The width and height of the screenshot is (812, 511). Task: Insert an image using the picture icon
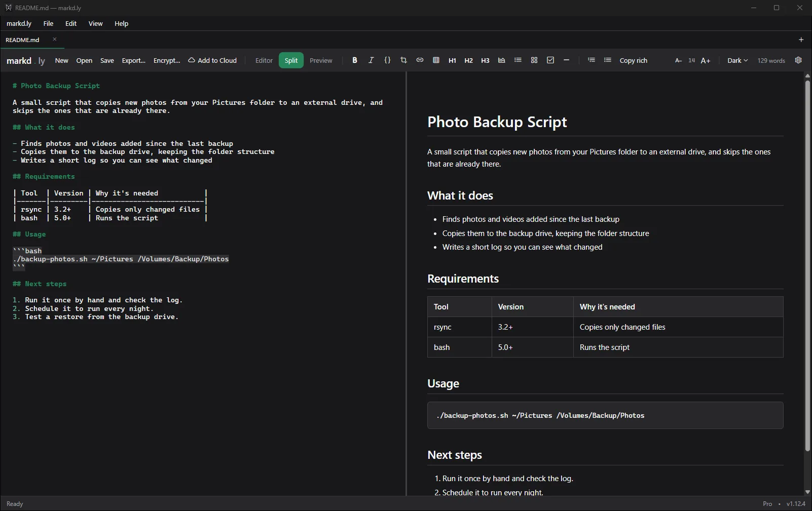(x=501, y=60)
